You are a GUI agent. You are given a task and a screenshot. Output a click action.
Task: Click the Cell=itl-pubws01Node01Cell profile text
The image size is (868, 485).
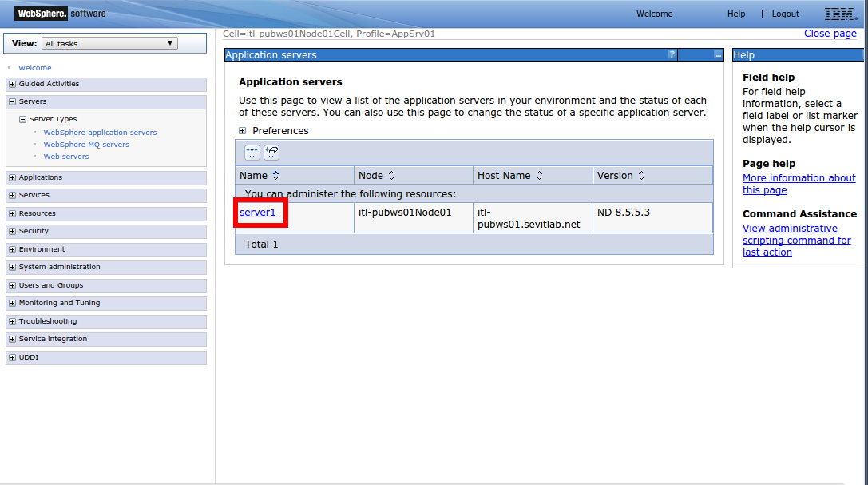[x=329, y=34]
